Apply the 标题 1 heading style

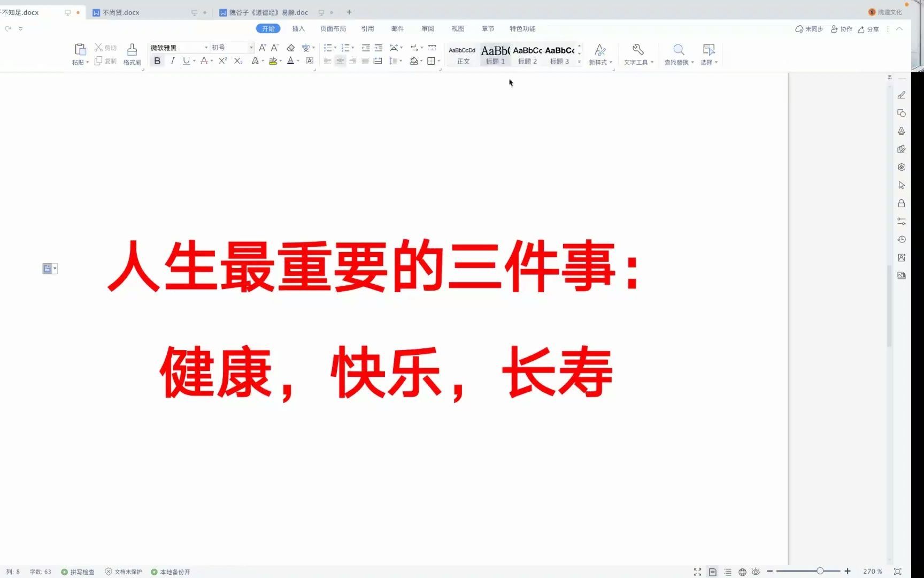click(495, 55)
